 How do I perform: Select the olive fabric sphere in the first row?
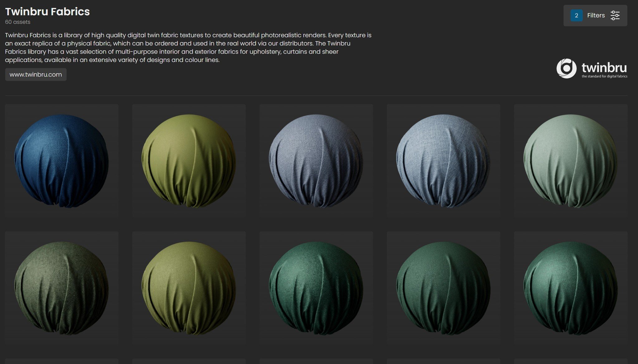189,161
